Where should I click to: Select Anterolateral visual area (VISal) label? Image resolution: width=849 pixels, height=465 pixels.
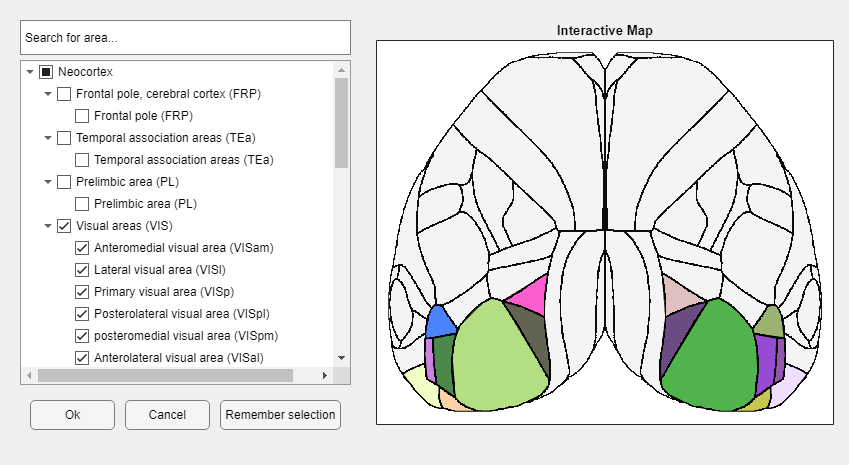179,358
